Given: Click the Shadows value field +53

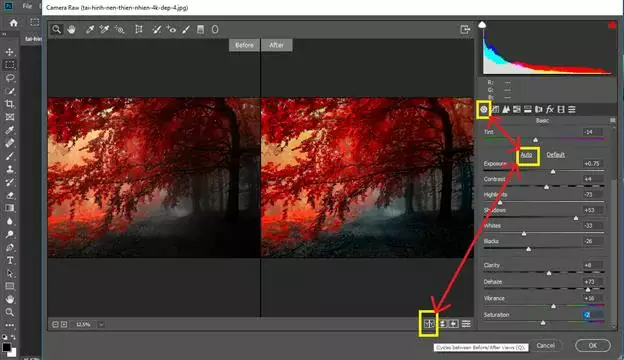Looking at the screenshot, I should 593,210.
